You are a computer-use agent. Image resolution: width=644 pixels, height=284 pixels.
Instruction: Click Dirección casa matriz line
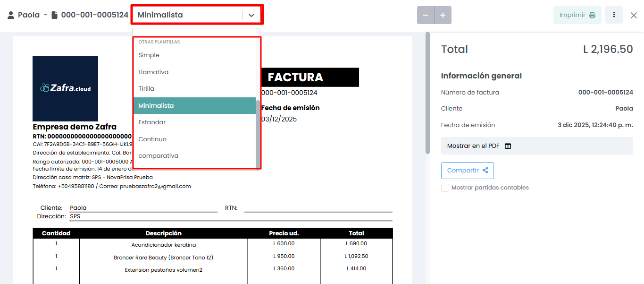[x=92, y=178]
